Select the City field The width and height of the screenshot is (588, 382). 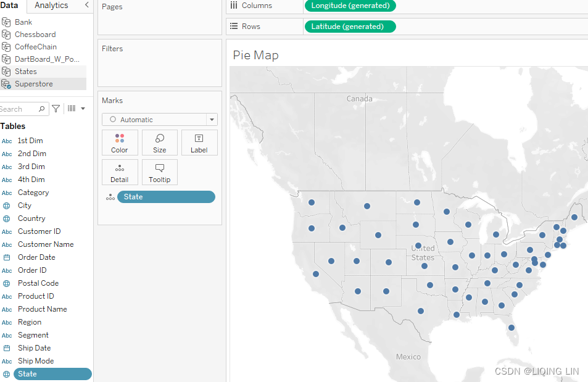click(25, 206)
